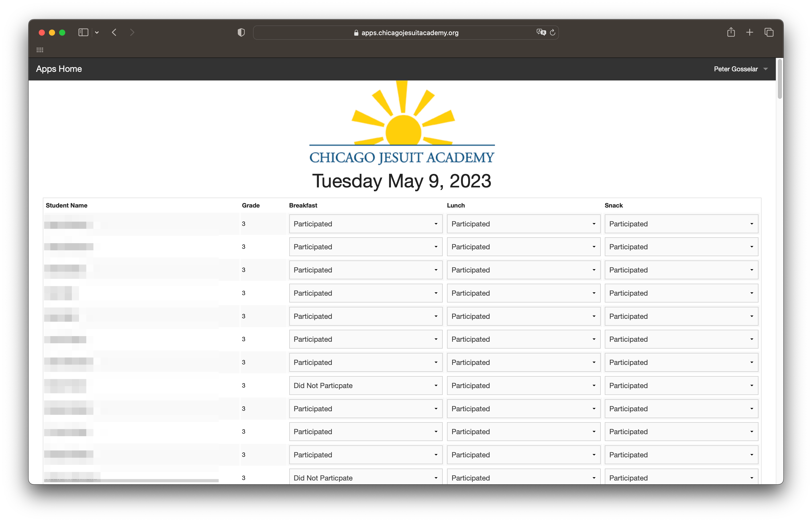The width and height of the screenshot is (812, 522).
Task: Go back with the back arrow
Action: click(114, 33)
